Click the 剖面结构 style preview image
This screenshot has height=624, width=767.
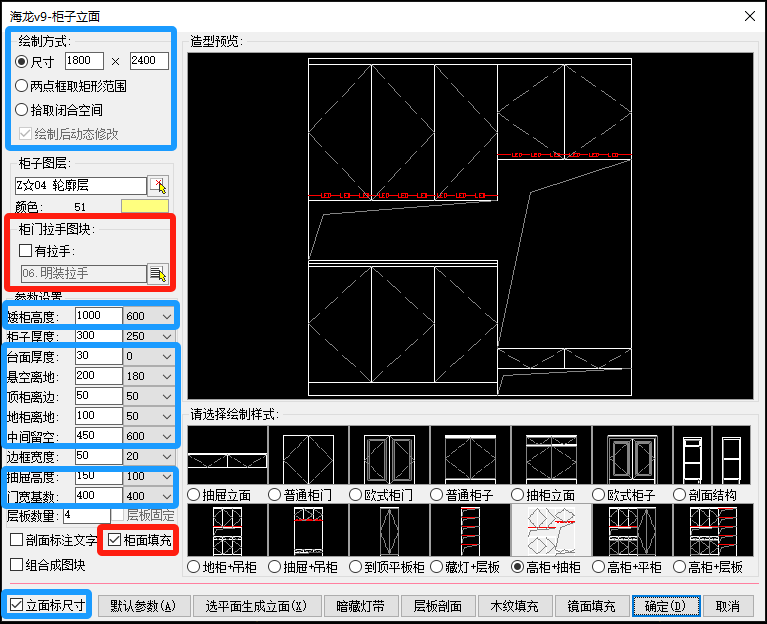tap(712, 456)
